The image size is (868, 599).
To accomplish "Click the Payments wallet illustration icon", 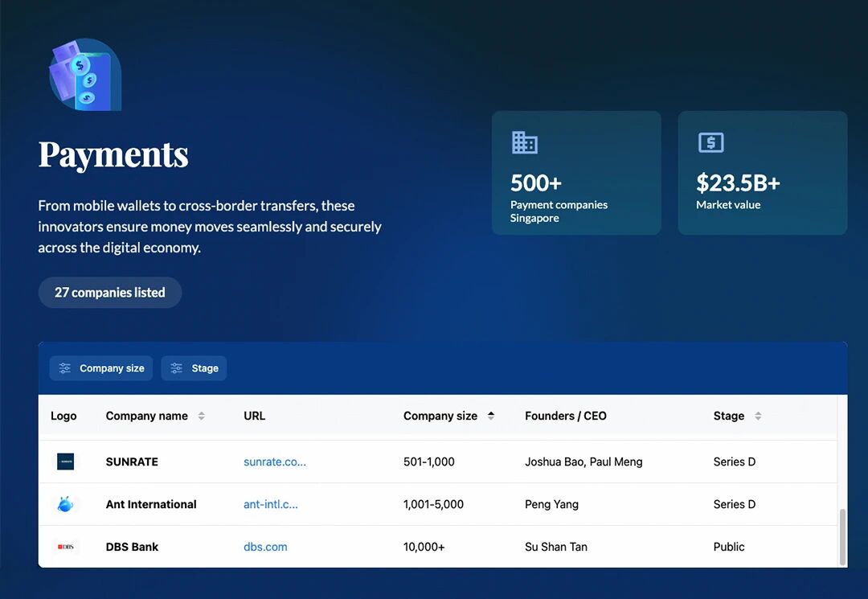I will point(85,75).
